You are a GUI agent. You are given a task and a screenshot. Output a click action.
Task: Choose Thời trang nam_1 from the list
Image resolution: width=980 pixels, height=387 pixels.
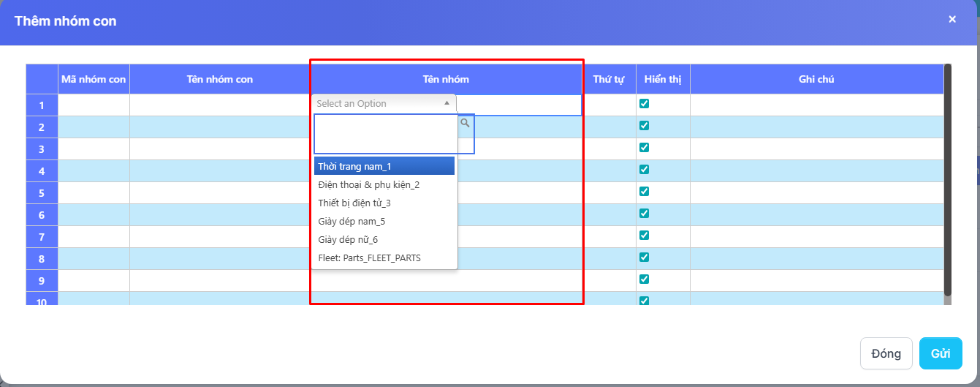[x=384, y=167]
